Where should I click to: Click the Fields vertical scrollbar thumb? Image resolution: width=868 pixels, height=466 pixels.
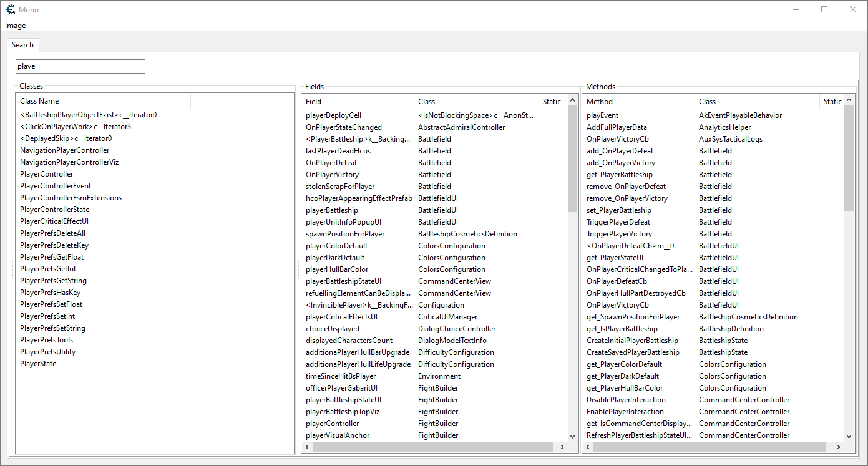(x=573, y=159)
